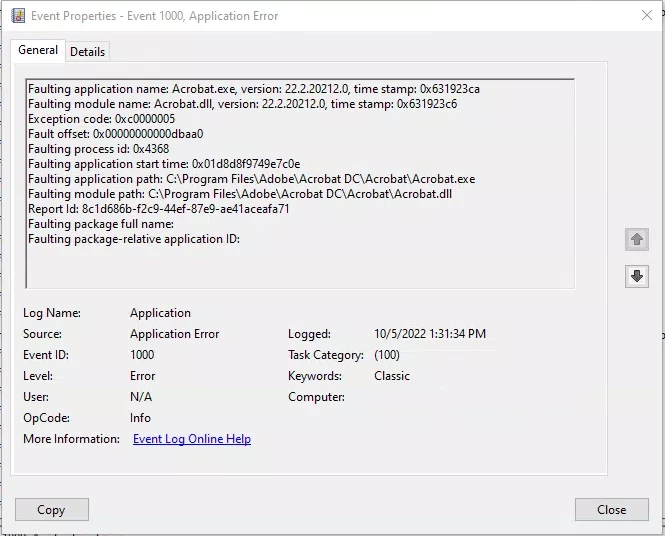Click the 'OpCode:' label
665x536 pixels.
tap(46, 418)
